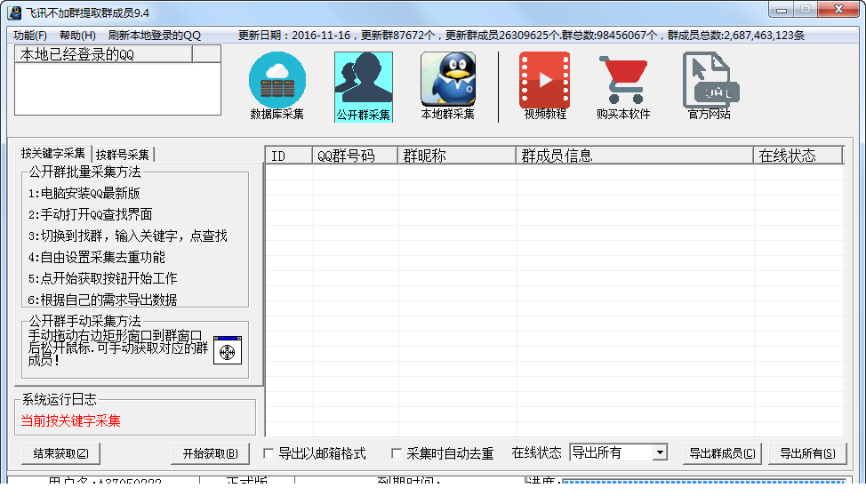This screenshot has width=866, height=504.
Task: Sort by QQ群号码 column header
Action: [355, 156]
